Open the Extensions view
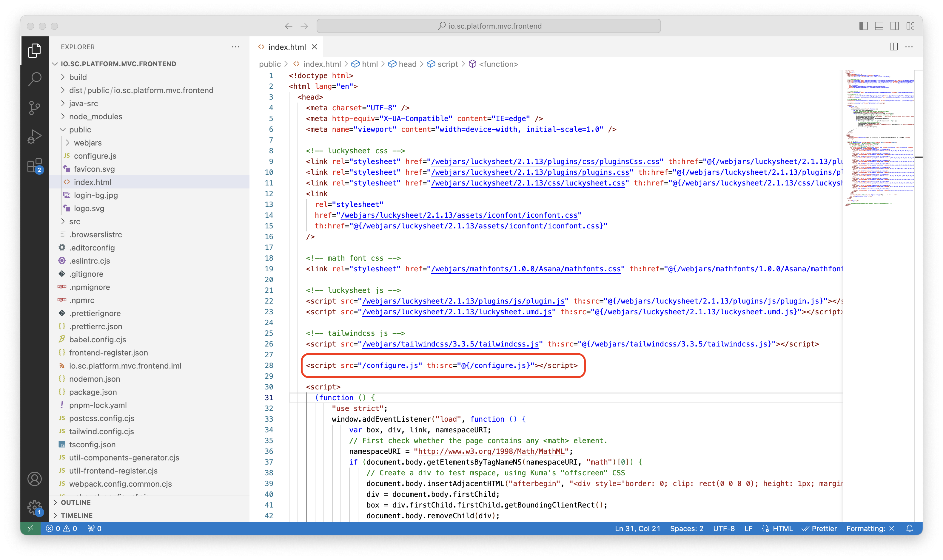 click(34, 165)
